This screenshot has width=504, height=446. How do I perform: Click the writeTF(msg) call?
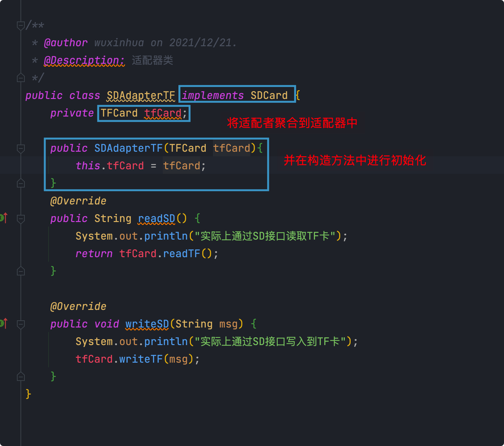(x=156, y=359)
